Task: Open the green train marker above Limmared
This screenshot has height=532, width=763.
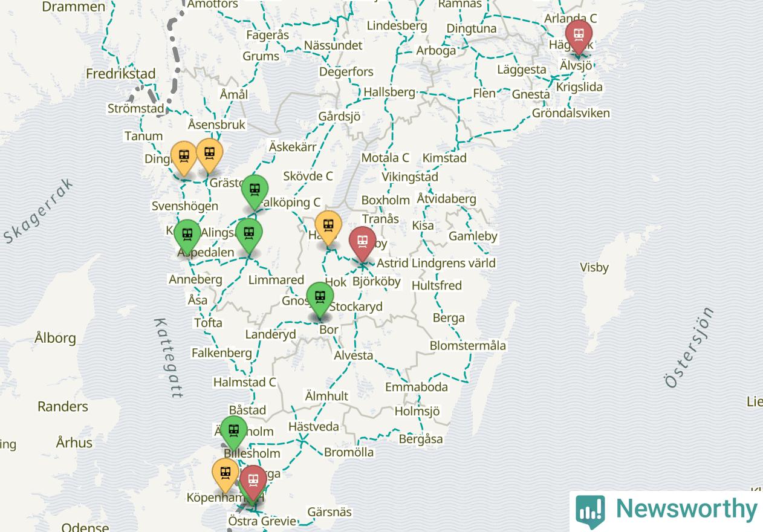Action: (249, 235)
